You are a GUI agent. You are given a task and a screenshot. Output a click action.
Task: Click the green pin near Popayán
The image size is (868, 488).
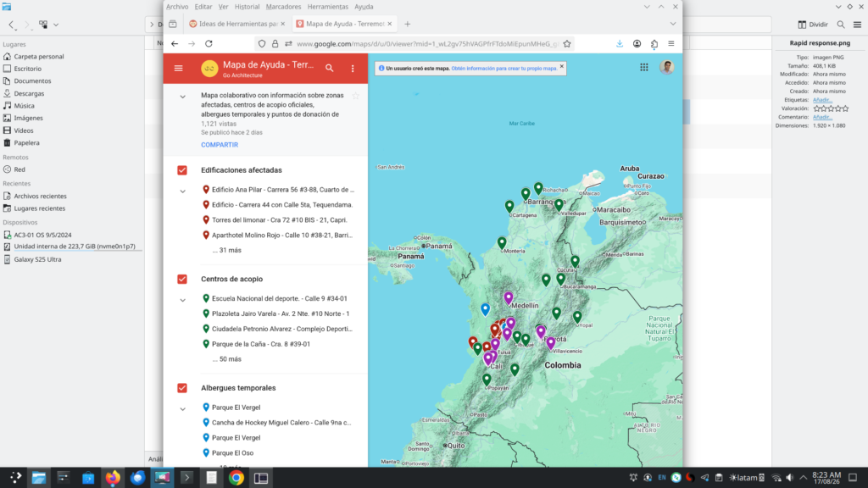487,379
